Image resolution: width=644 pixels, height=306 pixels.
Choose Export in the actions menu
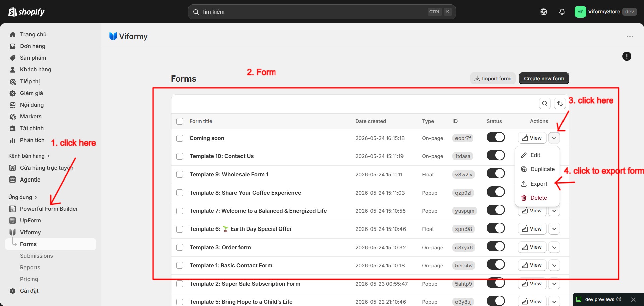click(537, 184)
